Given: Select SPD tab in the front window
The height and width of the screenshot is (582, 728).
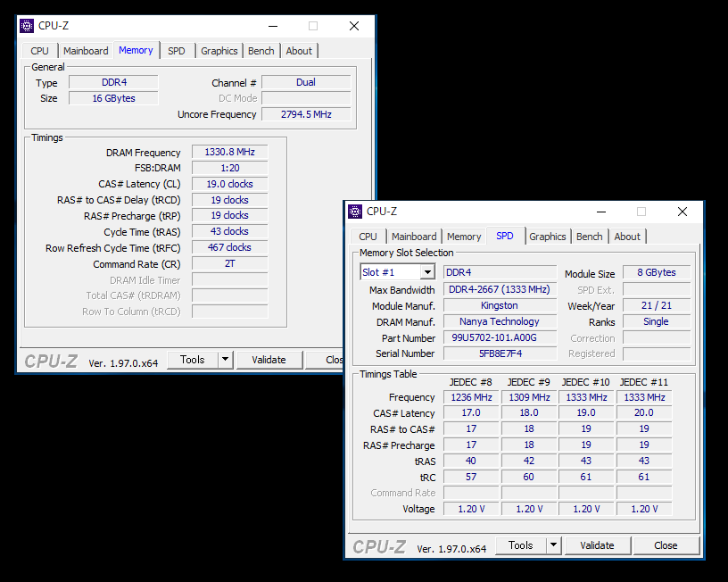Looking at the screenshot, I should pyautogui.click(x=505, y=236).
